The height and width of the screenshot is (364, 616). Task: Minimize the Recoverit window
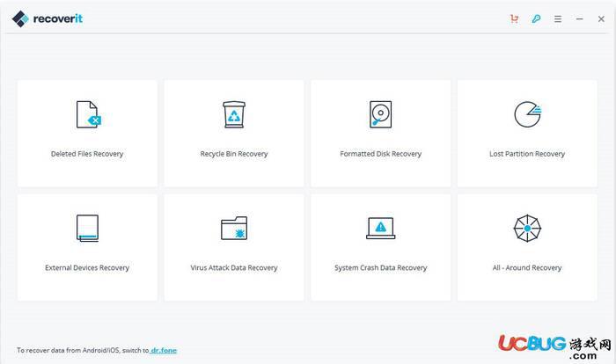pyautogui.click(x=579, y=18)
